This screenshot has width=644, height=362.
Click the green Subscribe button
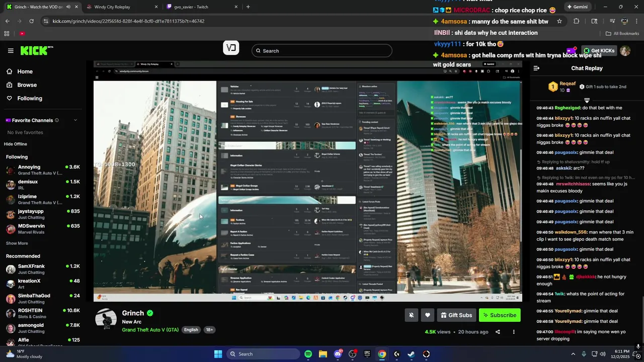pyautogui.click(x=500, y=315)
